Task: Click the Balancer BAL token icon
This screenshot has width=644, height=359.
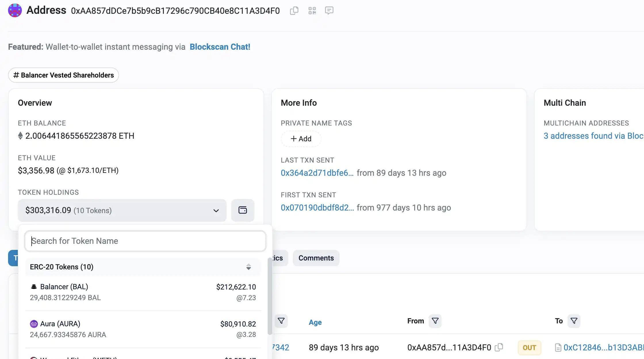Action: click(x=34, y=287)
